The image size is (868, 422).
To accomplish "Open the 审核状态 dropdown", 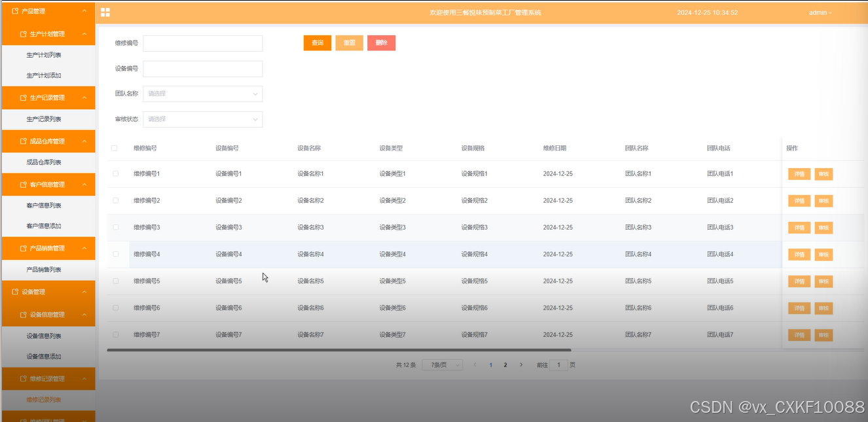I will click(203, 119).
